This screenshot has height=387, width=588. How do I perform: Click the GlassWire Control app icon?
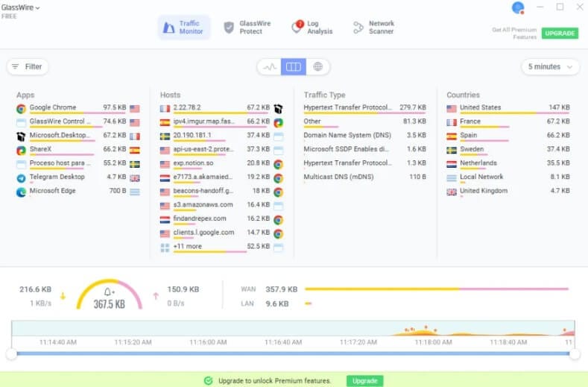pyautogui.click(x=21, y=123)
